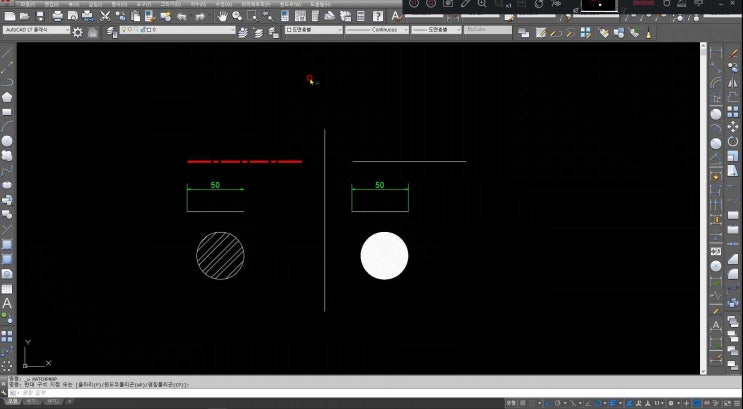Select the solid white filled circle
This screenshot has height=409, width=743.
384,255
